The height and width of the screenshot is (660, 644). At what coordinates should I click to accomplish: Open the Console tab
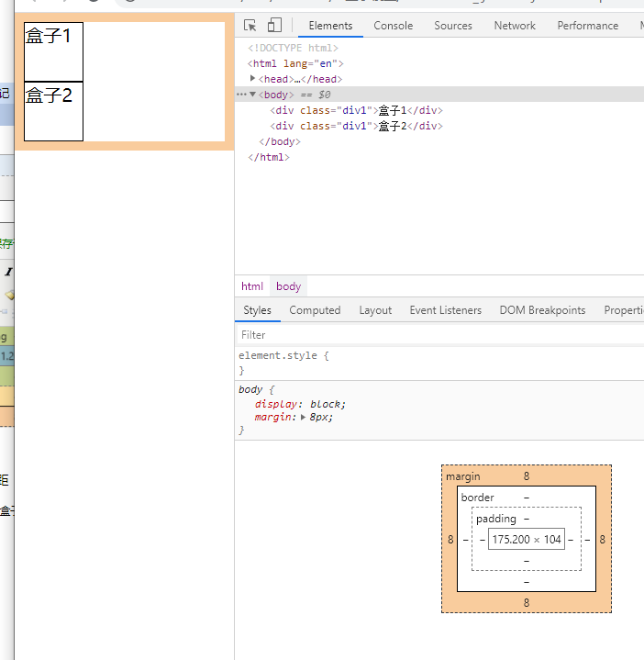[394, 26]
